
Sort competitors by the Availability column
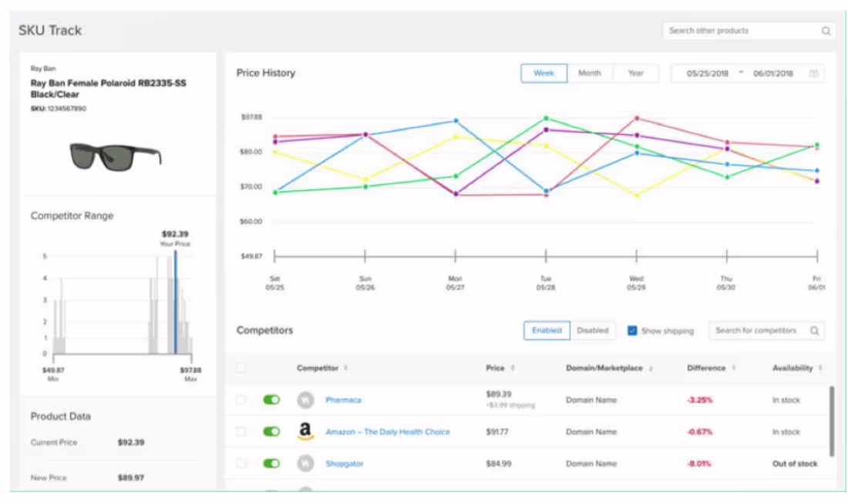point(793,368)
